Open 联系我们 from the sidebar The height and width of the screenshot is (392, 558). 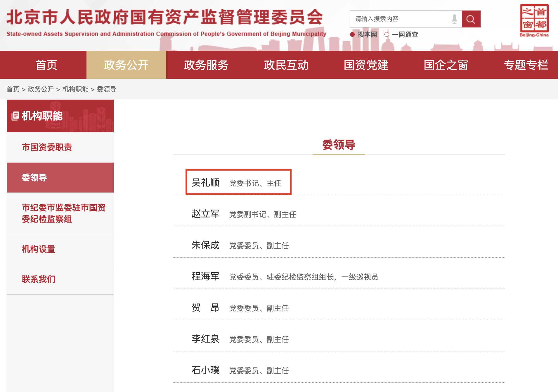38,279
